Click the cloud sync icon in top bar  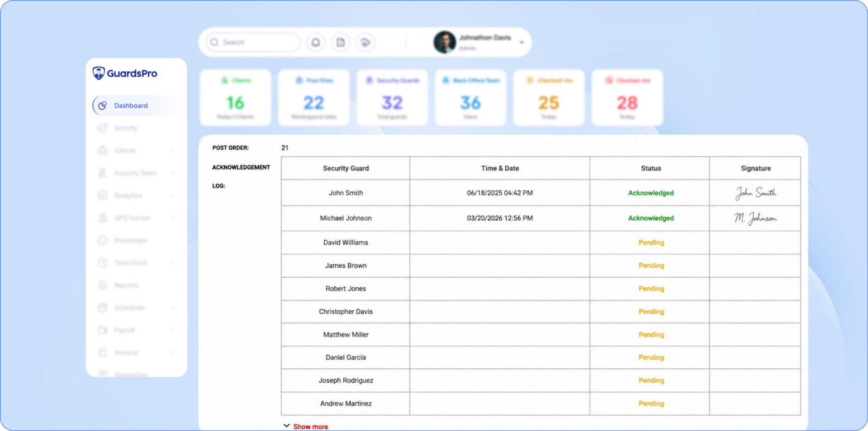coord(365,42)
